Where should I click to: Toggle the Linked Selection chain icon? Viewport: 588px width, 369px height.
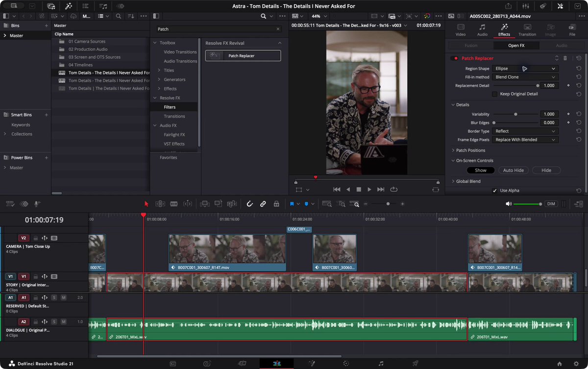[x=263, y=204]
